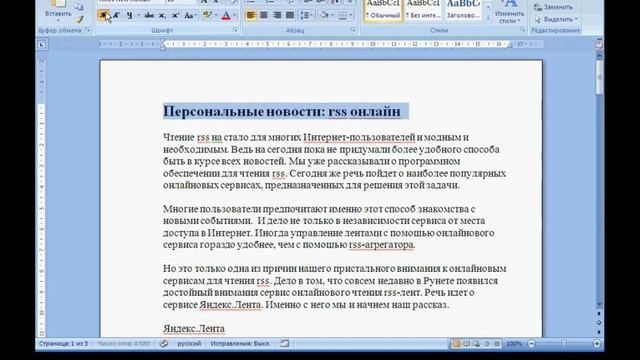640x360 pixels.
Task: Click the tab stop selector left of ruler
Action: point(42,44)
